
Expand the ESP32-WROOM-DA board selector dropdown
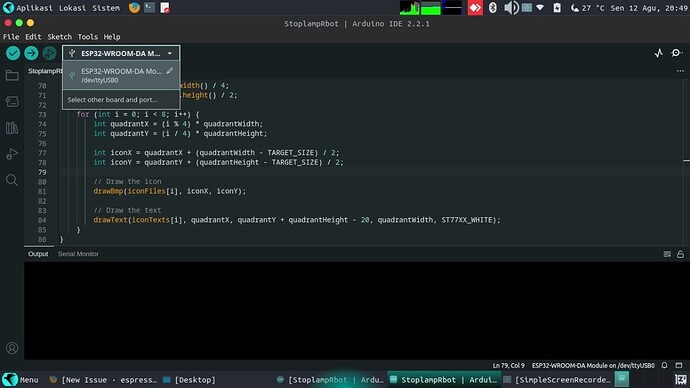121,53
